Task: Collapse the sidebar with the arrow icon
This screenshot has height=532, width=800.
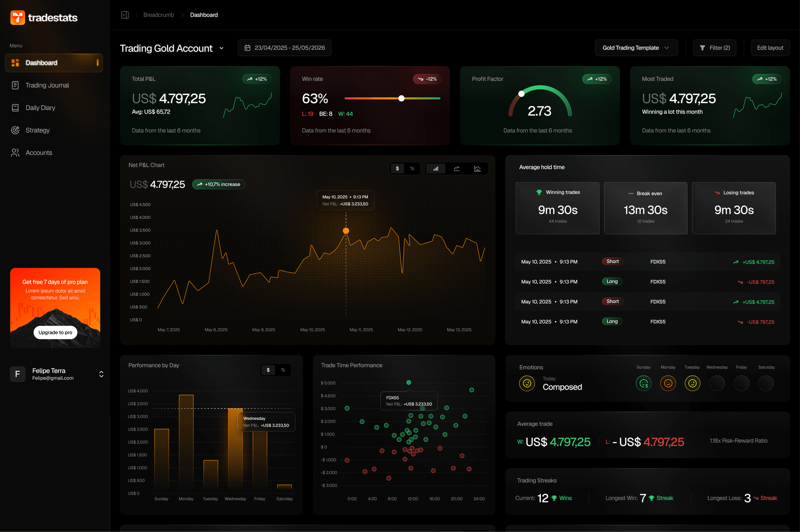Action: pyautogui.click(x=125, y=15)
